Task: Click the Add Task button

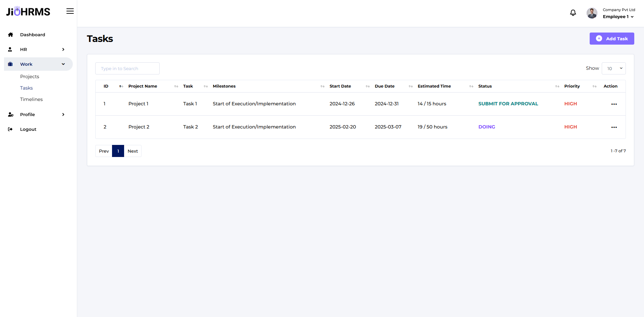Action: (x=611, y=39)
